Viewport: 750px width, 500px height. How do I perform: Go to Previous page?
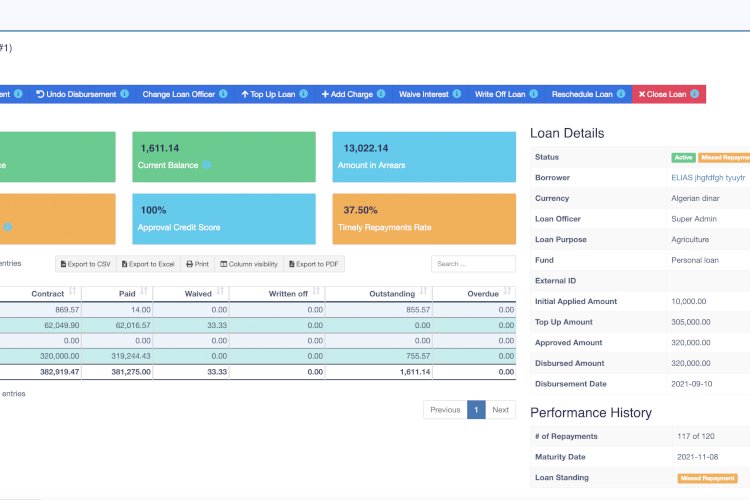point(445,410)
